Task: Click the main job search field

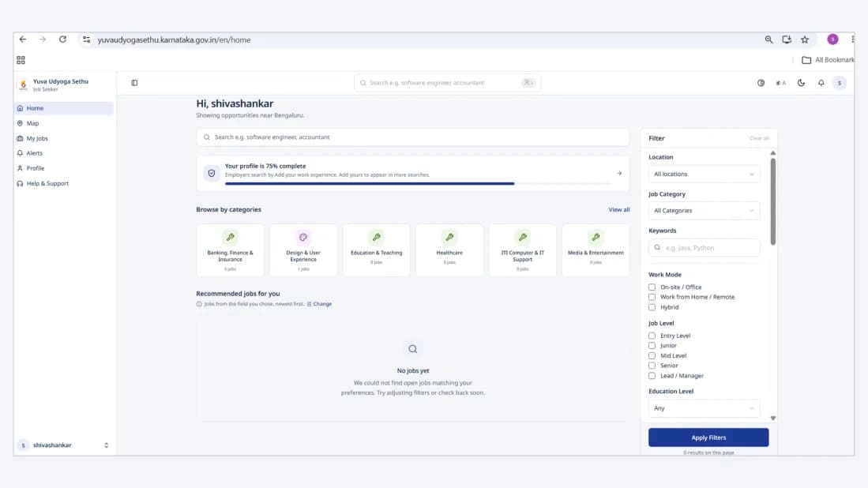Action: (x=413, y=137)
